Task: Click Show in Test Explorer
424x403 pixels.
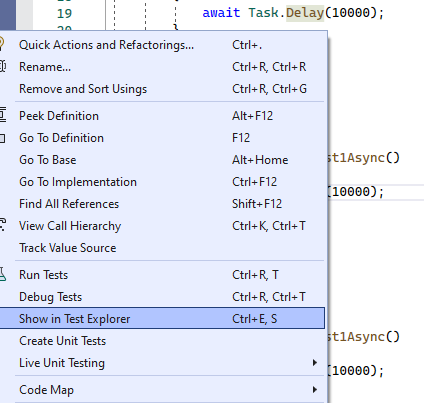Action: [x=162, y=319]
